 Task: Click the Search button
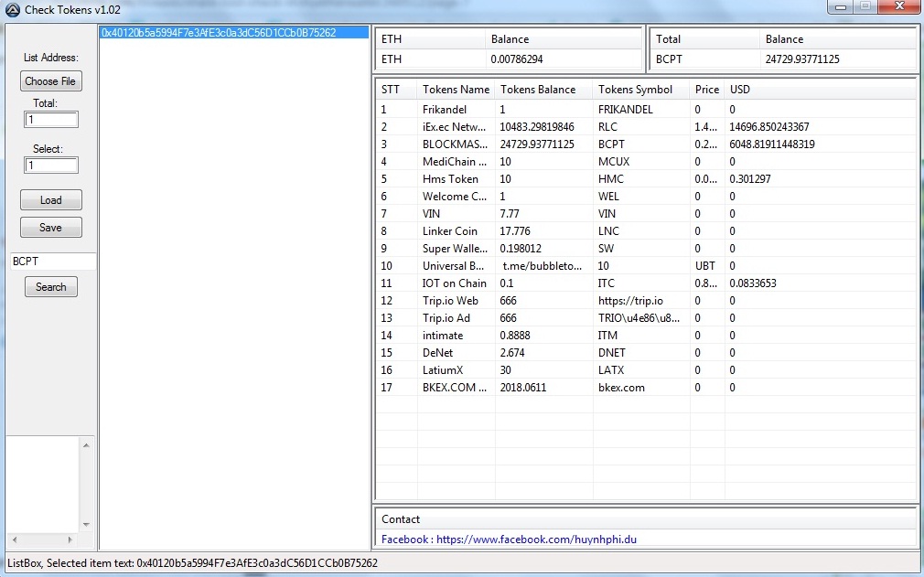[x=50, y=287]
